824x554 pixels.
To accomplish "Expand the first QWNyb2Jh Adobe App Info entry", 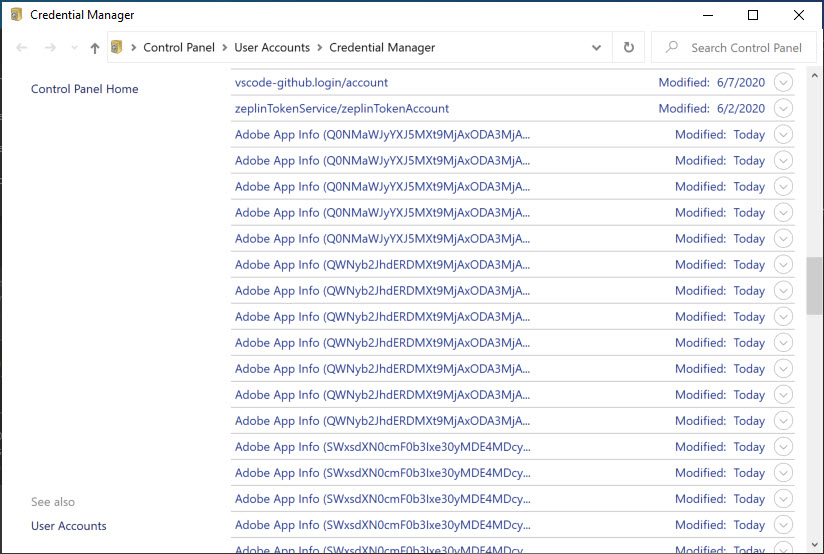I will click(783, 264).
